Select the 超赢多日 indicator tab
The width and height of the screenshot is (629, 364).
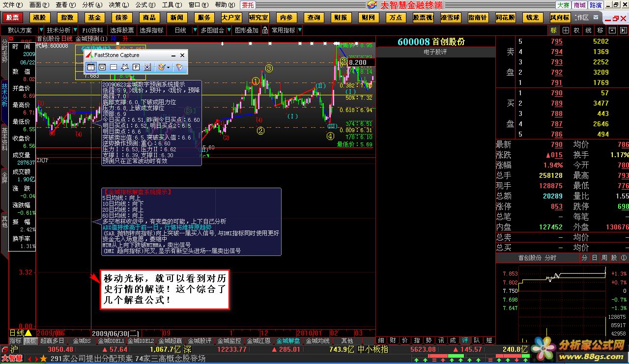click(x=52, y=340)
